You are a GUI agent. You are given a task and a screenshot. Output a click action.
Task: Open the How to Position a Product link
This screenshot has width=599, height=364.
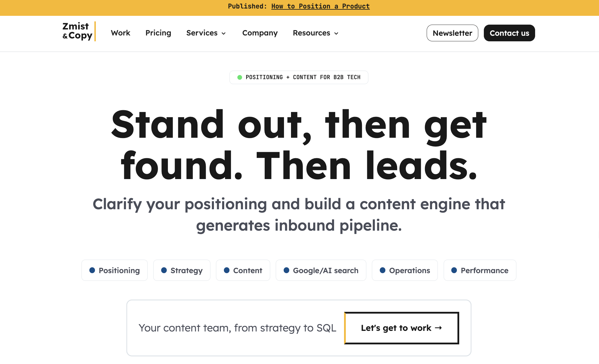[321, 6]
